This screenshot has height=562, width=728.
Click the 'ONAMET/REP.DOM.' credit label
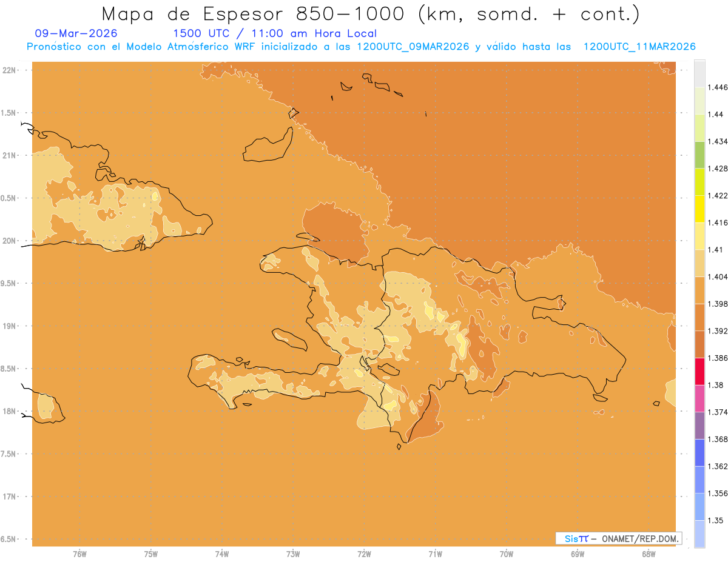coord(639,538)
